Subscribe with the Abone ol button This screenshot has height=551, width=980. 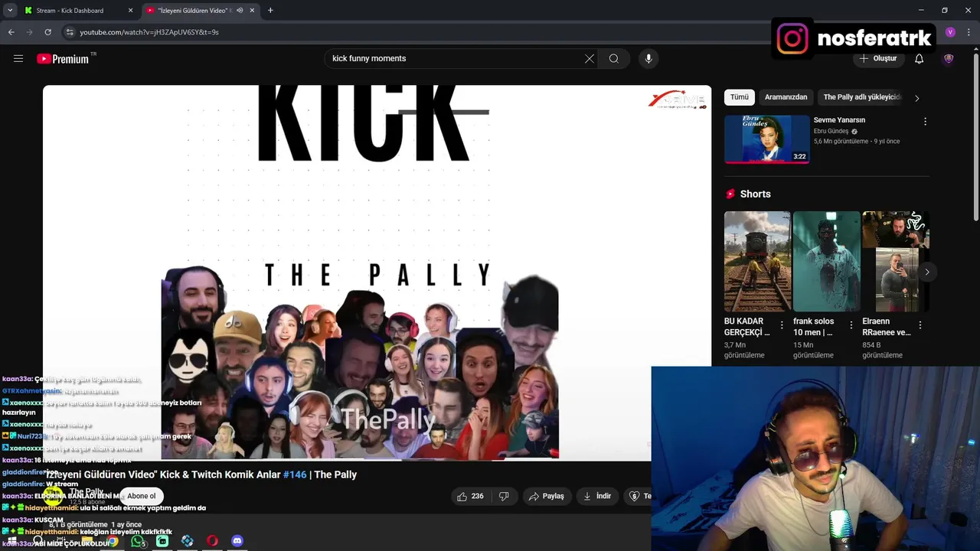point(142,496)
